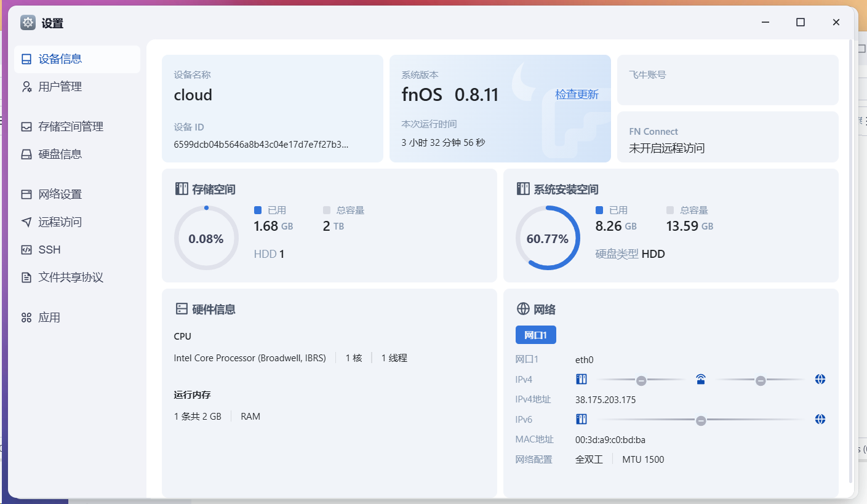The image size is (867, 504).
Task: Click the HDD 1 label
Action: coord(269,254)
